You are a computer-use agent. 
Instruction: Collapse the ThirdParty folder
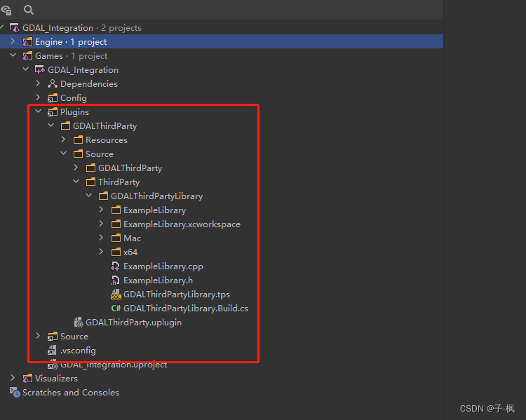tap(76, 181)
